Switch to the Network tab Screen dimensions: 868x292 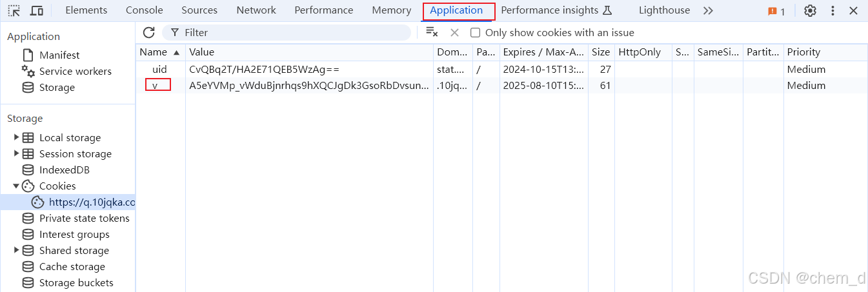click(256, 10)
